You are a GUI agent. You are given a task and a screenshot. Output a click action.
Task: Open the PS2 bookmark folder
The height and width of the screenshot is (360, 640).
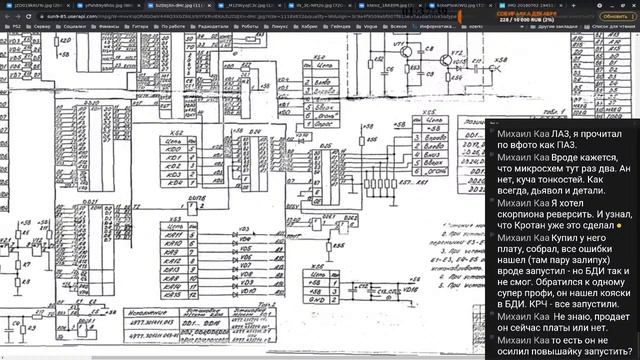(x=13, y=27)
